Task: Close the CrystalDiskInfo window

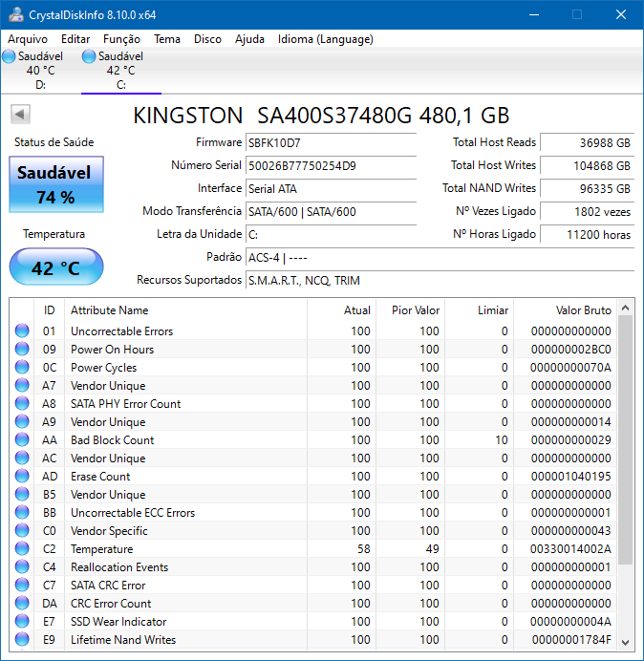Action: [x=620, y=14]
